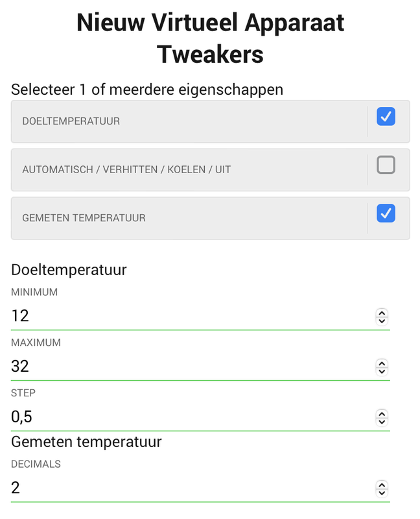Decrease Minimum value with down arrow
The height and width of the screenshot is (519, 420).
tap(382, 320)
